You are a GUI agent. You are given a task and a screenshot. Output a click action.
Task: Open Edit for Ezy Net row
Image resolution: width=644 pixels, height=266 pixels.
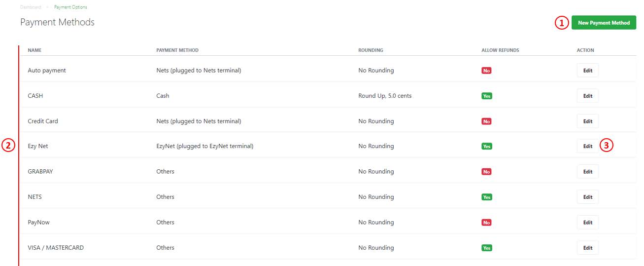588,146
